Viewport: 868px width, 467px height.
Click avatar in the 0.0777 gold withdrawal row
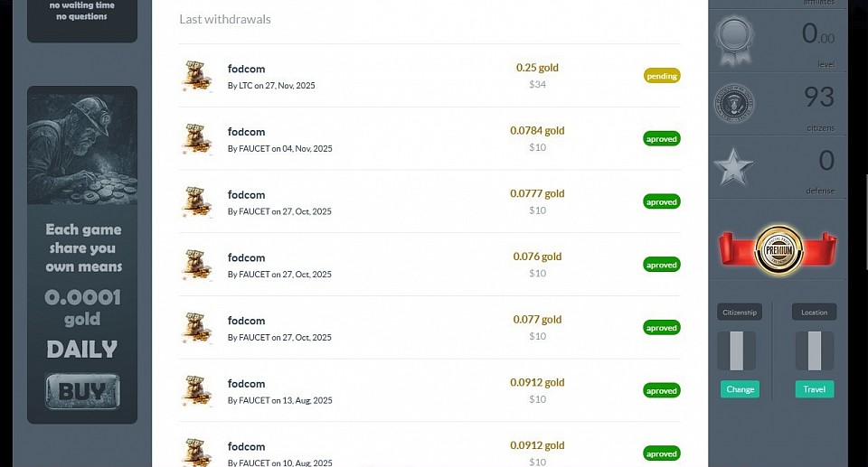tap(196, 202)
